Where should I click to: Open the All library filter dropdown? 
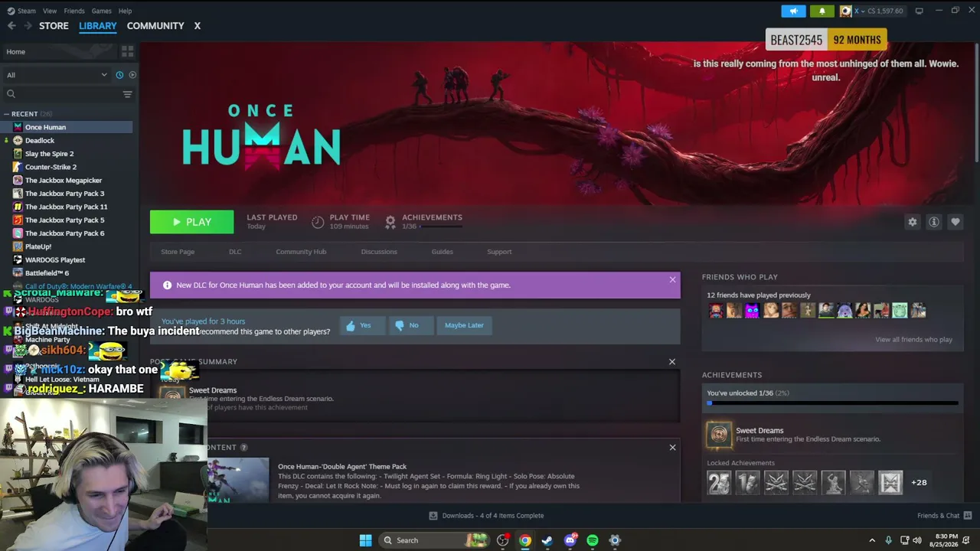point(57,75)
